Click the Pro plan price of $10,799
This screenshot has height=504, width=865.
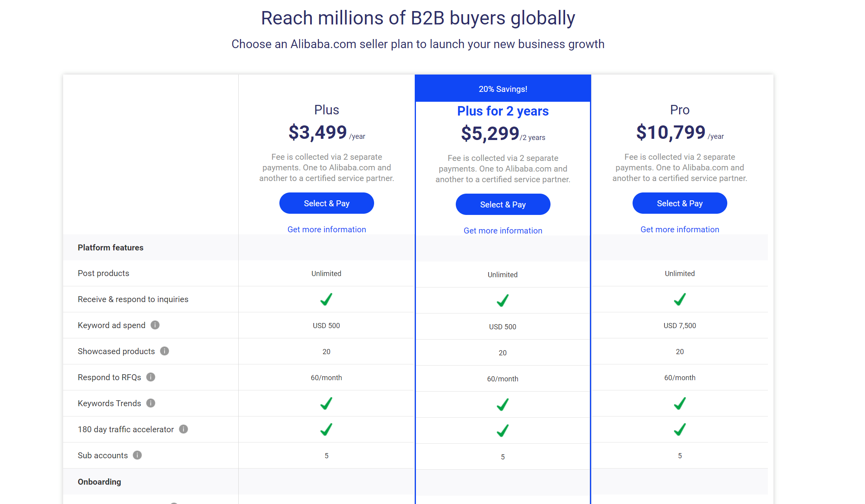[x=671, y=132]
